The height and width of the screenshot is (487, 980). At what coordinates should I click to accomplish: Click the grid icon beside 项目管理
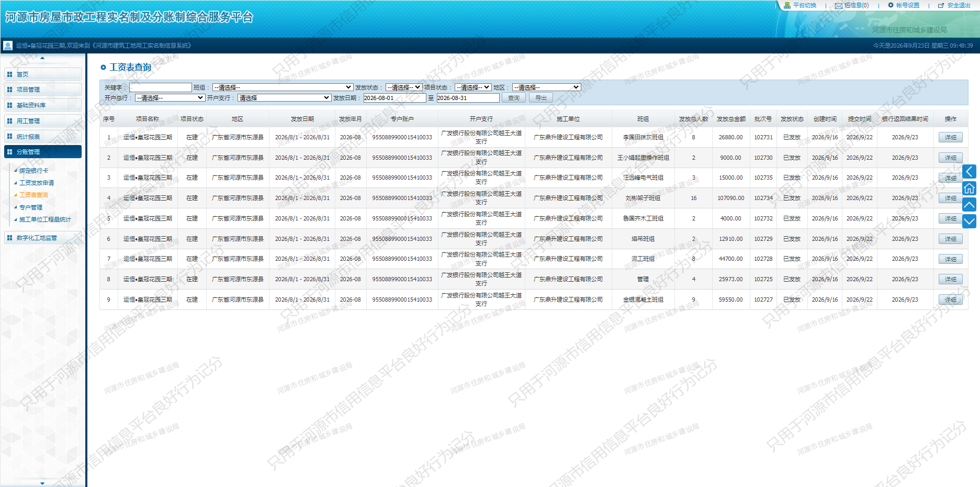pyautogui.click(x=9, y=90)
